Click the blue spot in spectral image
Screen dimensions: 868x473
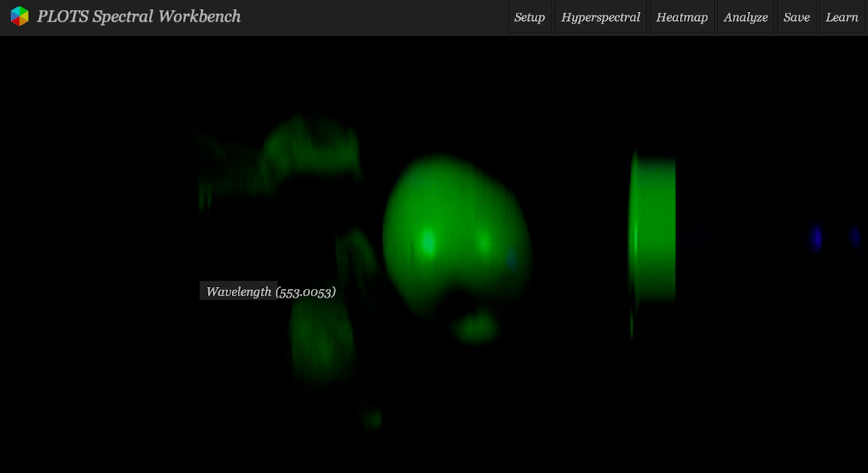coord(816,238)
